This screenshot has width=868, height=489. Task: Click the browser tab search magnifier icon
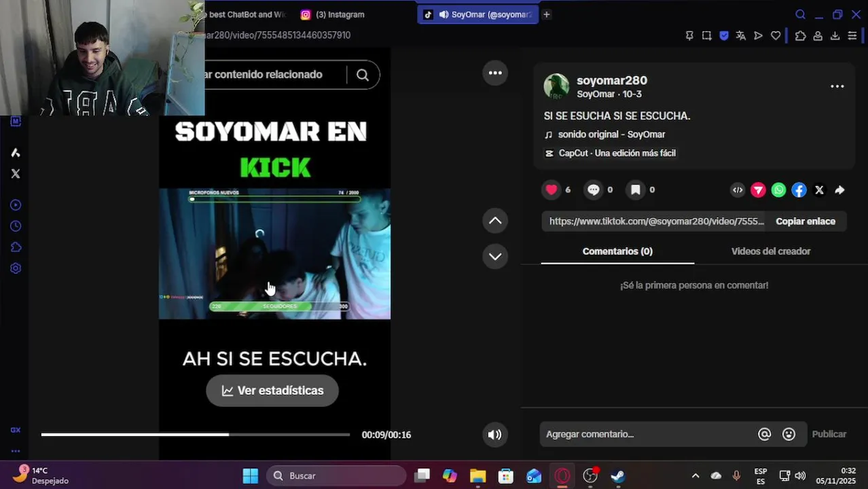[x=800, y=14]
